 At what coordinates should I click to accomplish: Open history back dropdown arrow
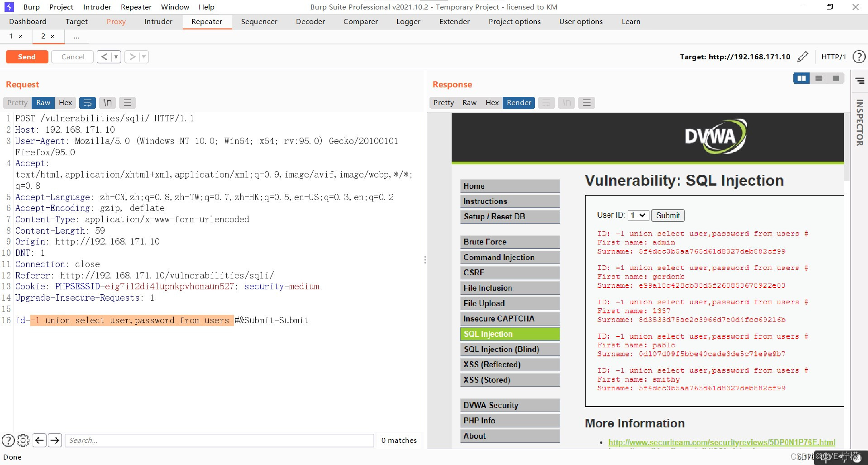pyautogui.click(x=116, y=57)
